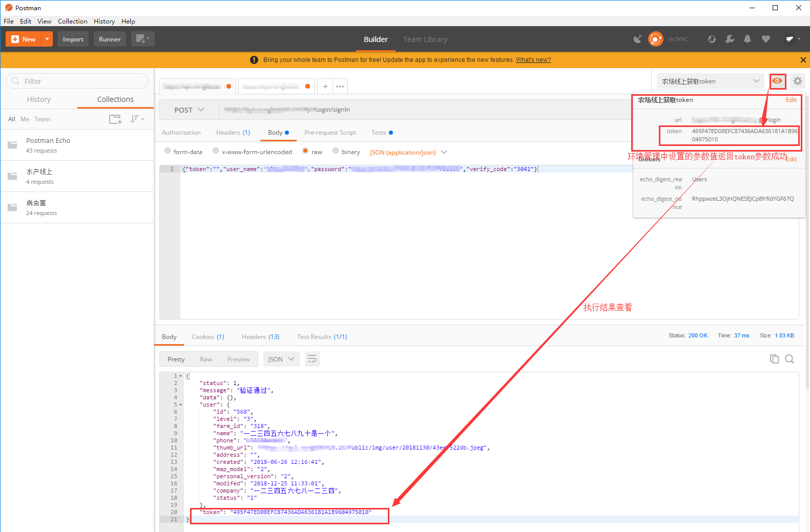The image size is (810, 532).
Task: Click the Postman Echo collection folder icon
Action: point(12,145)
